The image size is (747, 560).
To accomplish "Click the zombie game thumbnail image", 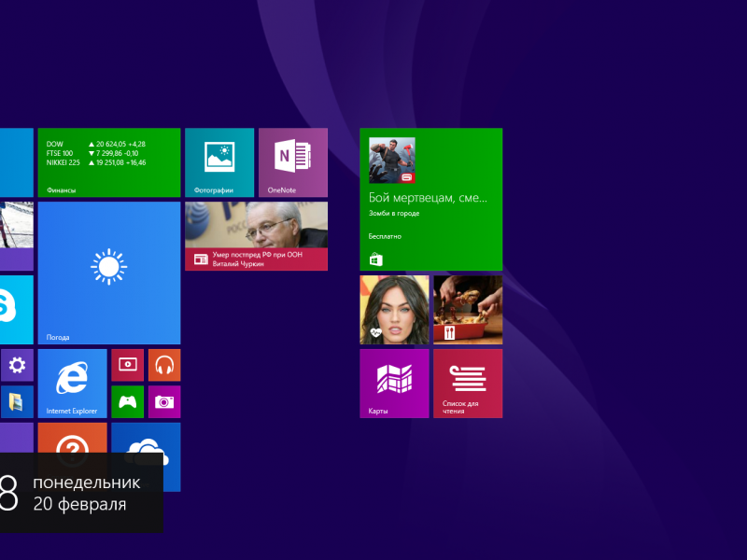I will pos(392,161).
